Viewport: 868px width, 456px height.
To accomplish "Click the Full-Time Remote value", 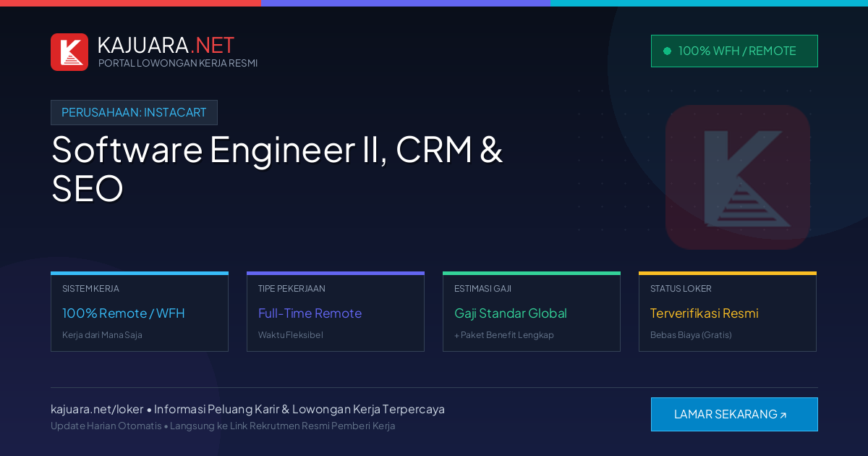I will (310, 313).
